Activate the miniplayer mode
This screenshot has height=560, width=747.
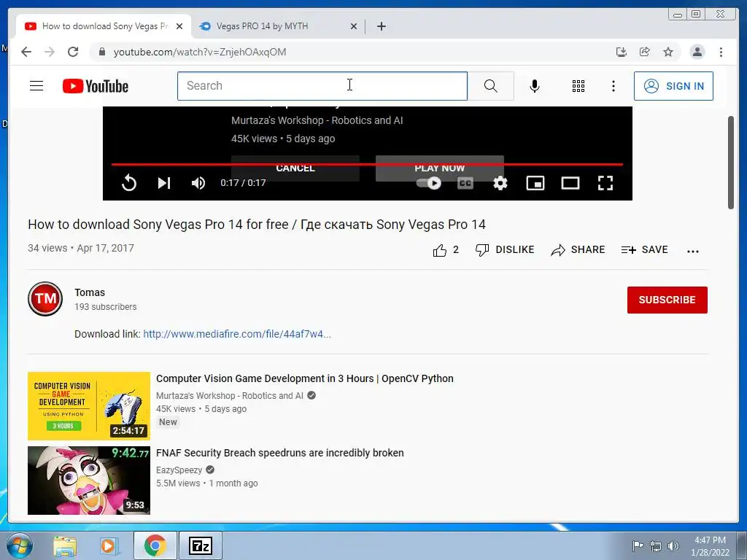click(x=535, y=183)
